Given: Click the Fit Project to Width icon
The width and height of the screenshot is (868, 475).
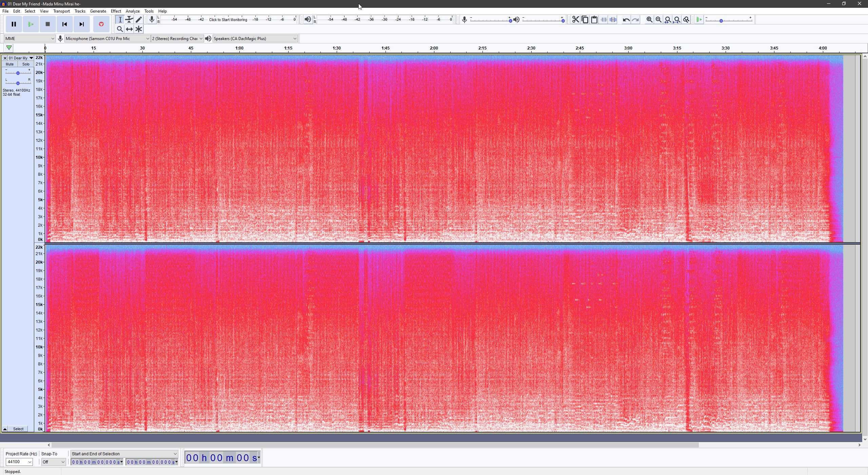Looking at the screenshot, I should coord(677,20).
